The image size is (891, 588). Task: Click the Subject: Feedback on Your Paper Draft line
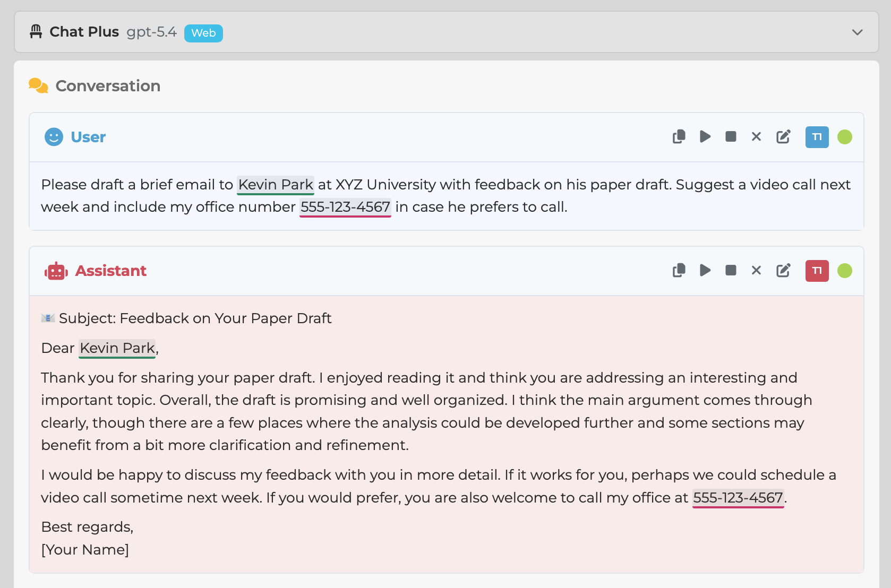(195, 318)
